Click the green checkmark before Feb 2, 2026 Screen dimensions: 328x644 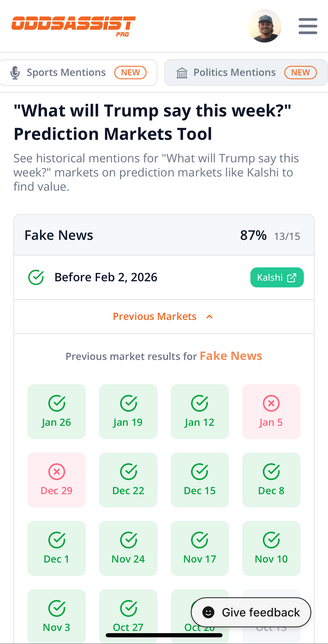(x=37, y=277)
